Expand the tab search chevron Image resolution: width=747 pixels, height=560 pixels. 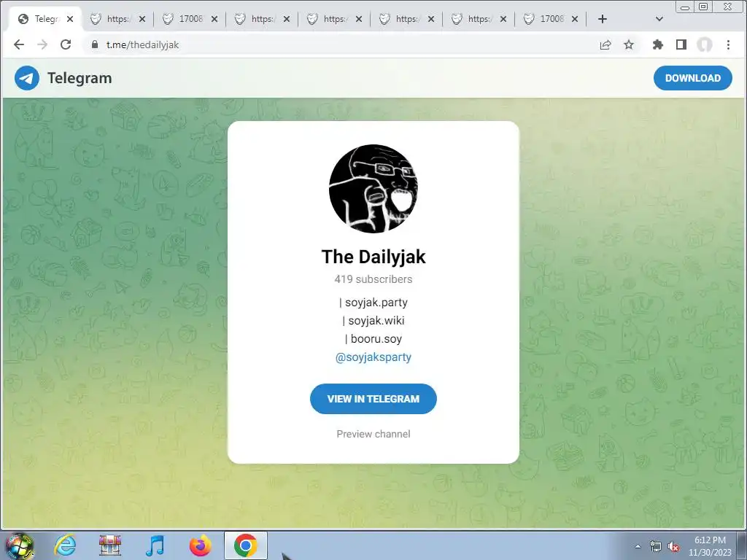pyautogui.click(x=659, y=19)
